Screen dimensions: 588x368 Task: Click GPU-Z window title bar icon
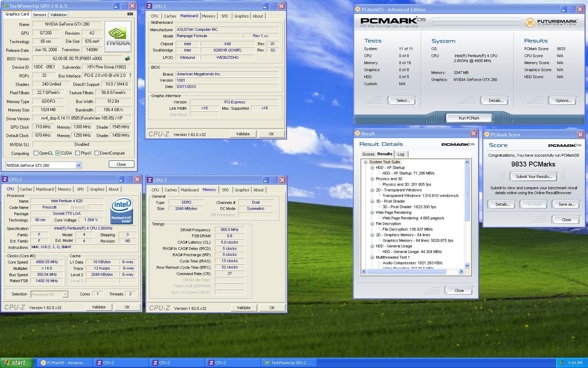[6, 6]
